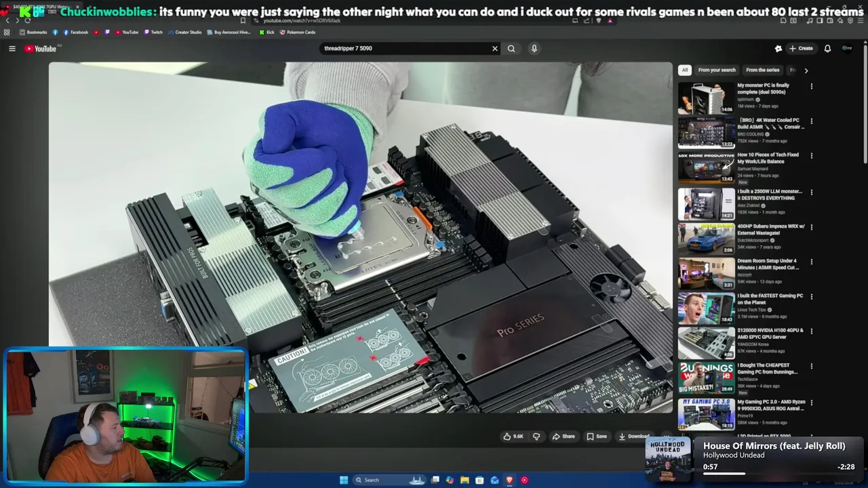Clear the search box text with the X
This screenshot has height=488, width=868.
tap(494, 48)
